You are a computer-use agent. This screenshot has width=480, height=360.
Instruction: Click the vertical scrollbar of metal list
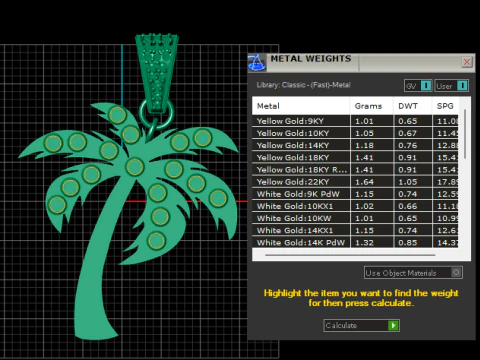[x=465, y=133]
